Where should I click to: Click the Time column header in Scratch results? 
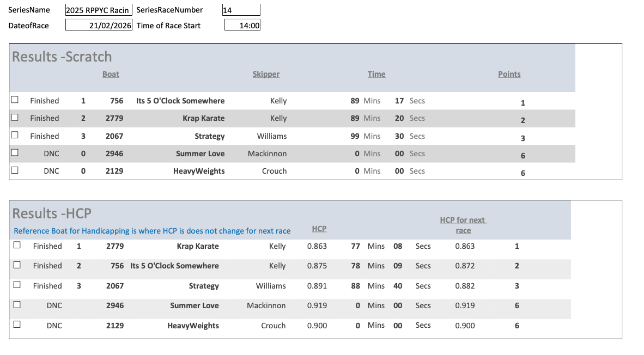tap(376, 74)
